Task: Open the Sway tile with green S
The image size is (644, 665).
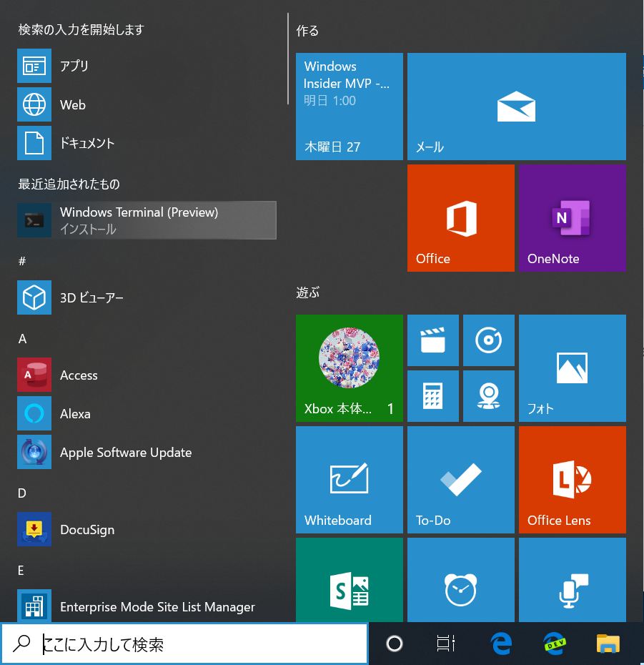Action: tap(350, 580)
